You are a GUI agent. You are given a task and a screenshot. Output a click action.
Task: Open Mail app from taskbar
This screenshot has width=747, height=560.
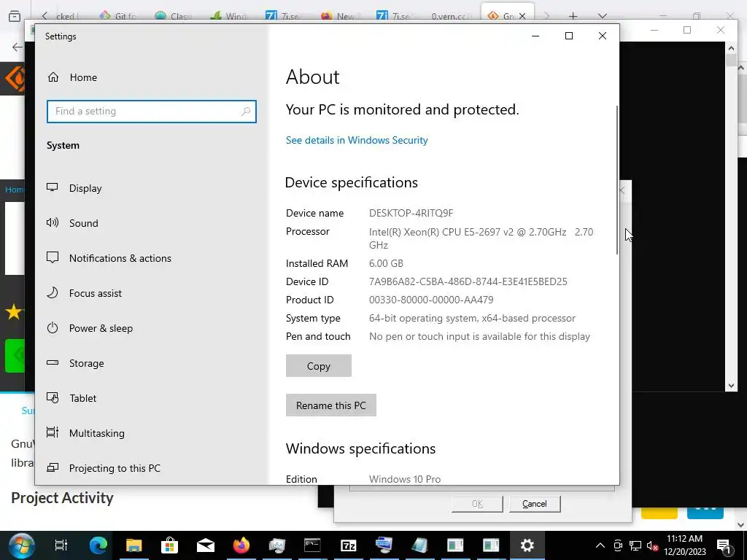(205, 545)
